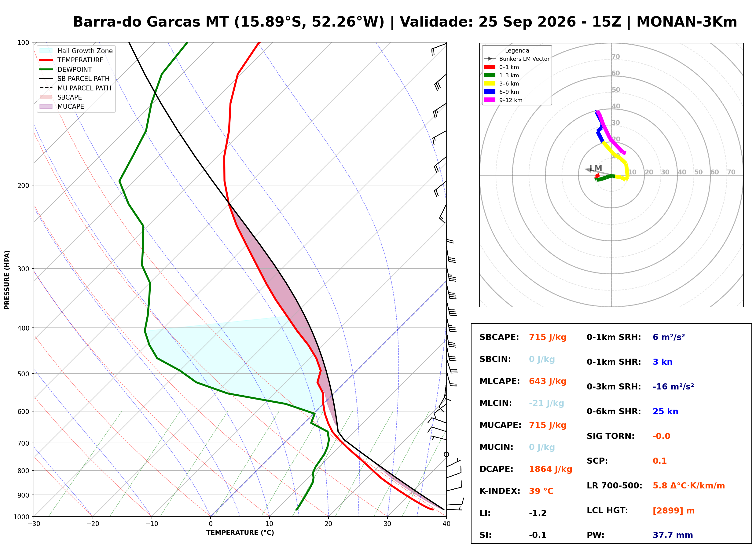756x559 pixels.
Task: Click the red TEMPERATURE legend line
Action: 46,60
